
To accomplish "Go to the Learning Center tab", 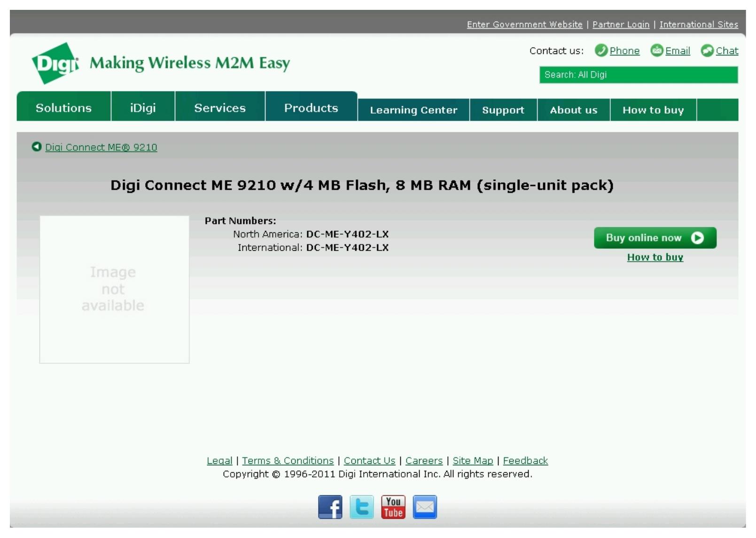I will 413,110.
